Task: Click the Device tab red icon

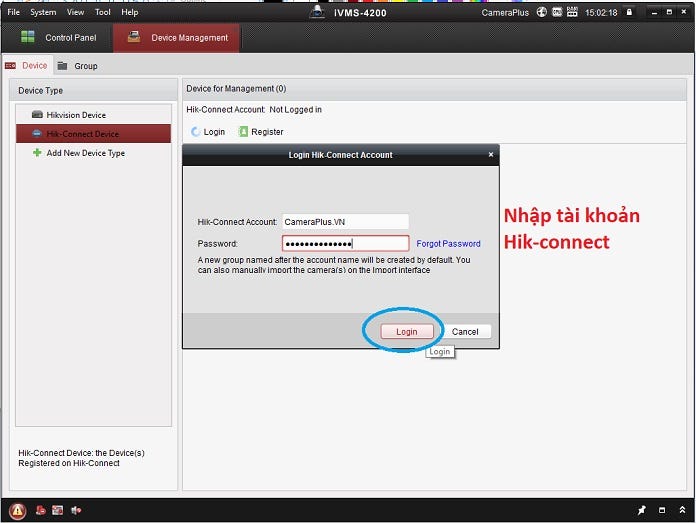Action: tap(10, 66)
